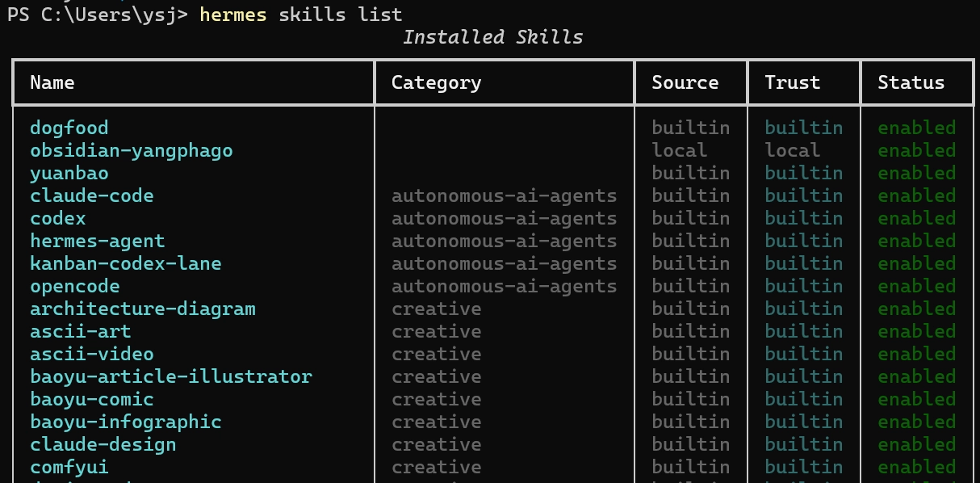980x483 pixels.
Task: Select the obsidian-yangphago skill name
Action: (x=132, y=151)
